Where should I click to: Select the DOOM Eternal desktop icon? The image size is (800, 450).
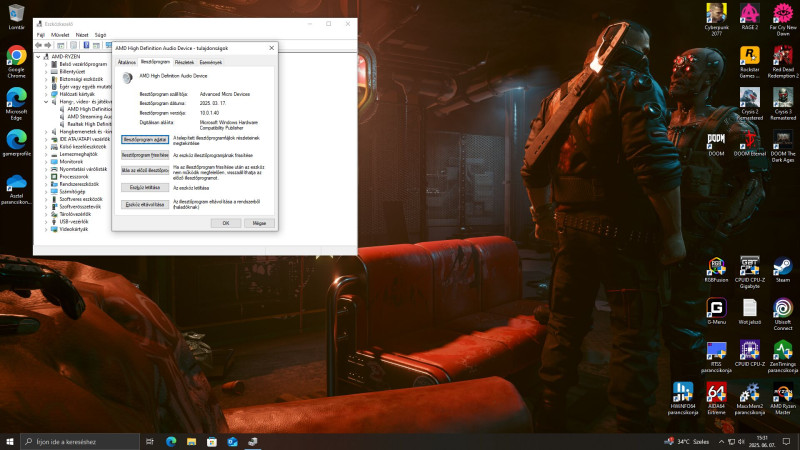(749, 143)
